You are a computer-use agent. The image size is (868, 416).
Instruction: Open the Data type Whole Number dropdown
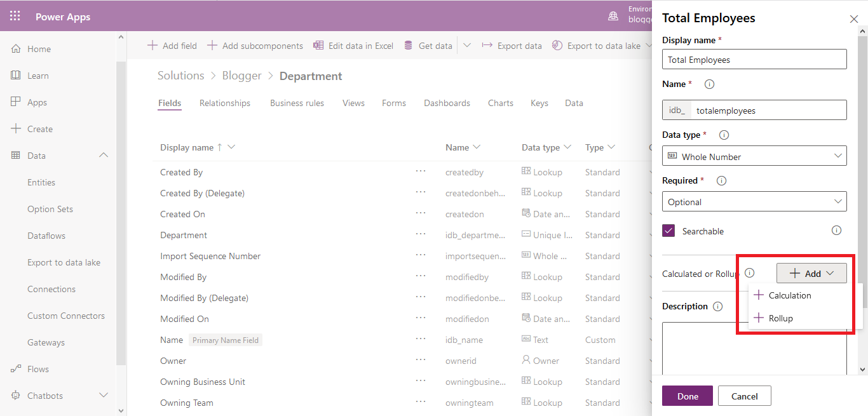[x=754, y=156]
